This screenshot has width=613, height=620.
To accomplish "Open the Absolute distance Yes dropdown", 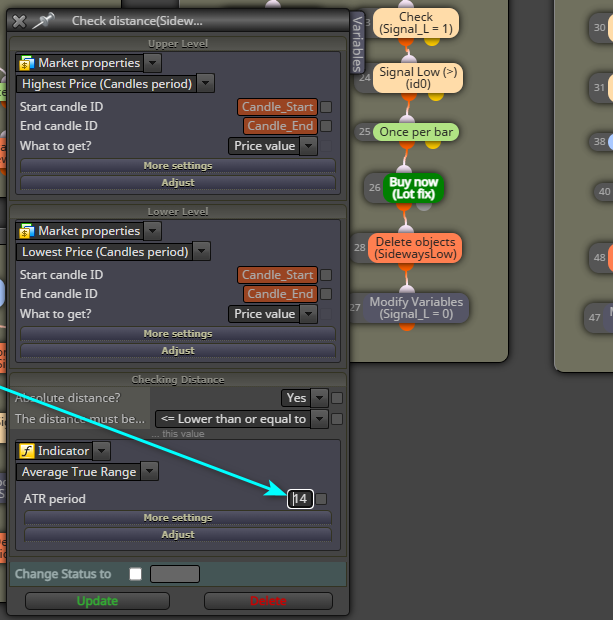I will (320, 398).
